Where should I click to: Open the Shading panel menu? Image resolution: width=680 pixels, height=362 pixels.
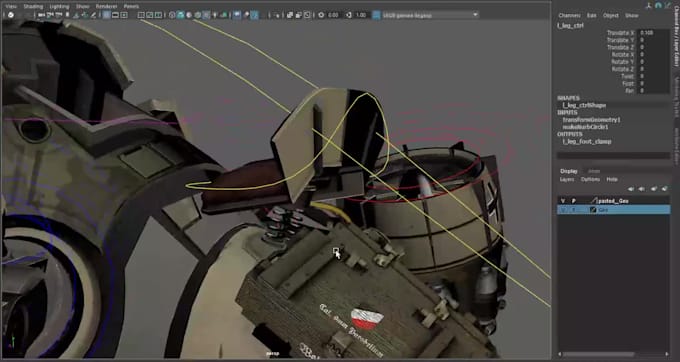point(33,6)
